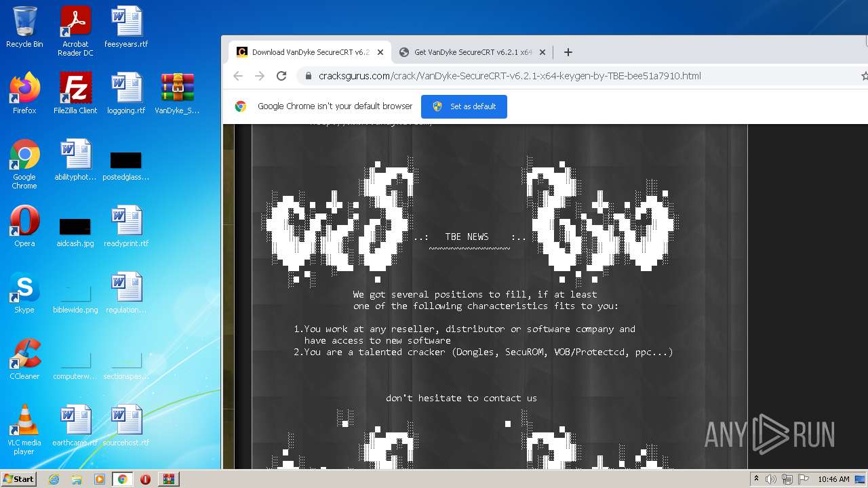
Task: Launch Google Chrome desktop shortcut
Action: click(24, 164)
